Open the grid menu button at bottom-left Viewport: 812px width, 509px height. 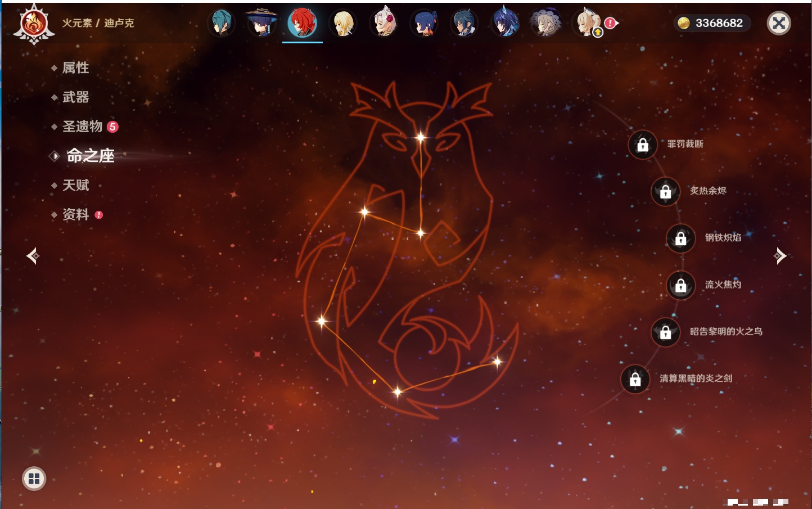[x=34, y=479]
